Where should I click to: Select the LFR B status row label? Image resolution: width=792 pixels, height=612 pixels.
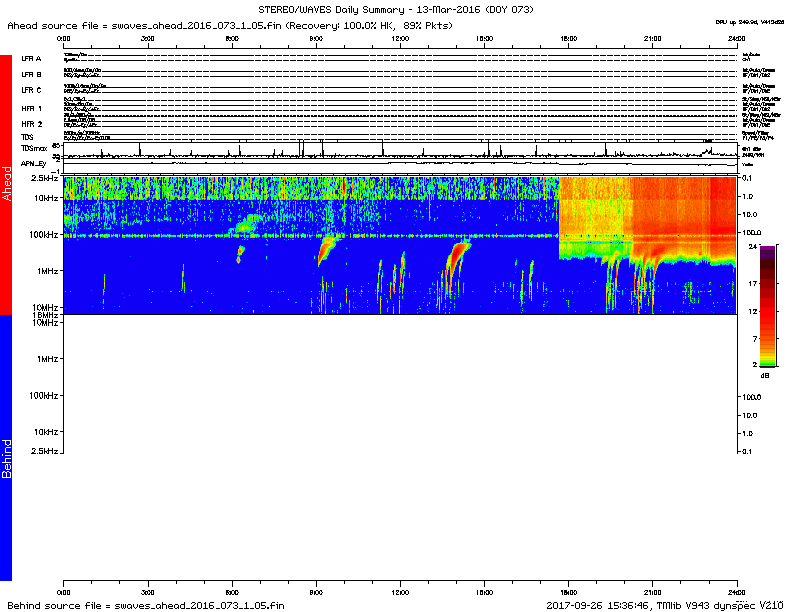pos(31,75)
